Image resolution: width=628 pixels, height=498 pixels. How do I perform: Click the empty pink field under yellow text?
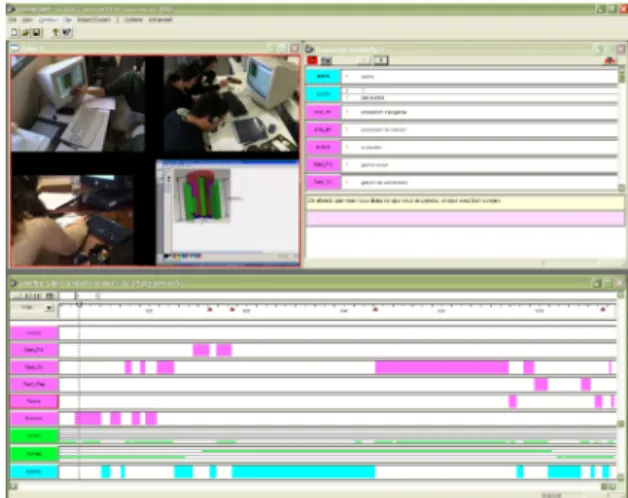[465, 219]
